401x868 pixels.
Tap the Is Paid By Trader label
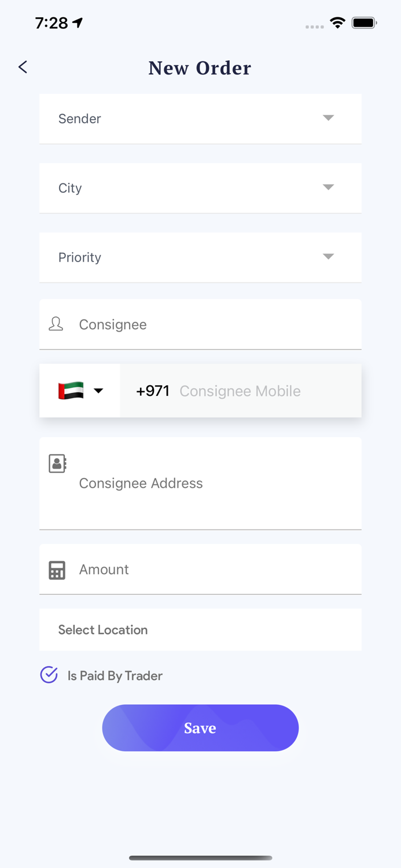pyautogui.click(x=115, y=676)
